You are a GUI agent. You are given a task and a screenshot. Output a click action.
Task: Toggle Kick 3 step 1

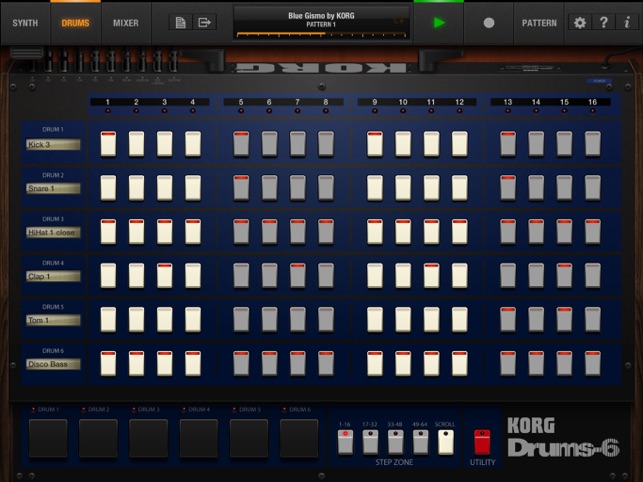tap(108, 144)
